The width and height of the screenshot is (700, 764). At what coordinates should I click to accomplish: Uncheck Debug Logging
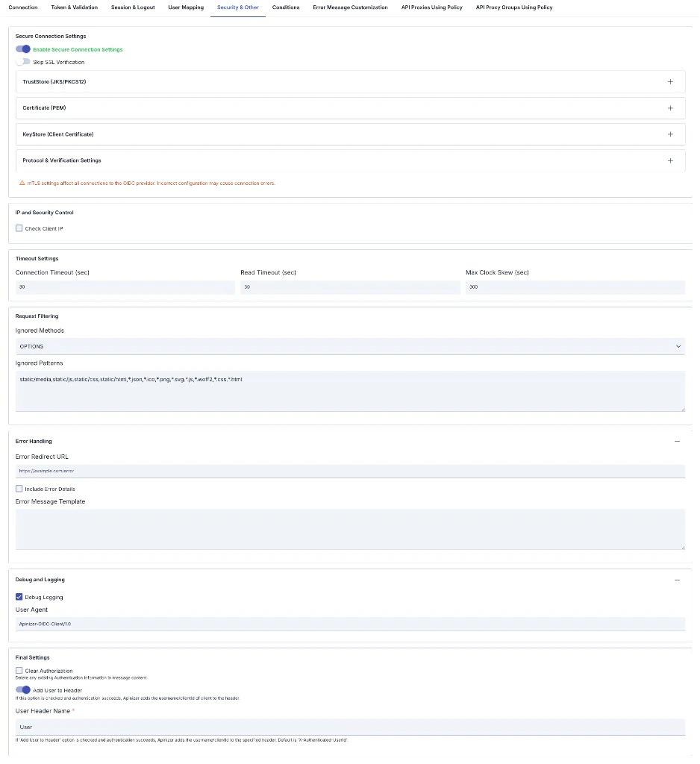point(19,597)
